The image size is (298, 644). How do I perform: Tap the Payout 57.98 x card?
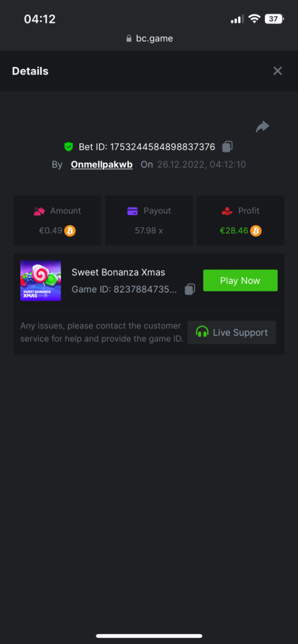pos(149,221)
